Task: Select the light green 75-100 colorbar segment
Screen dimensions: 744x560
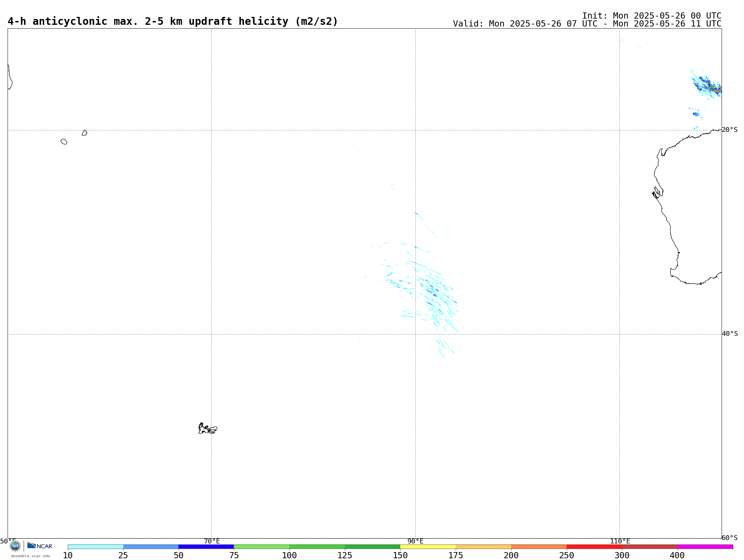Action: point(262,547)
